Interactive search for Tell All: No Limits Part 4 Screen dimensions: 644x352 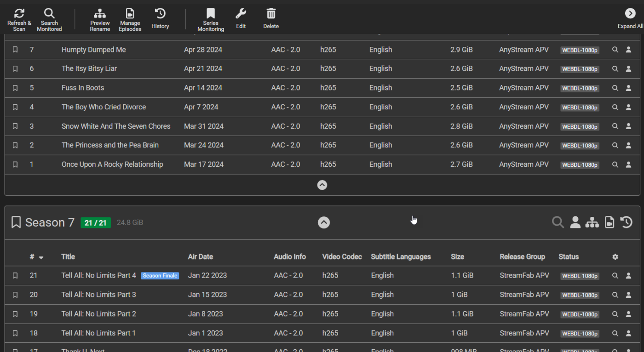628,276
